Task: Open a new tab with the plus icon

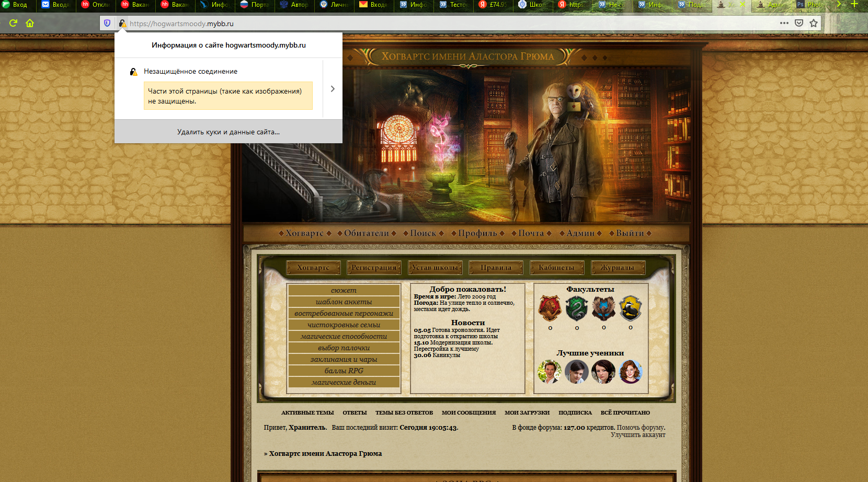Action: coord(854,4)
